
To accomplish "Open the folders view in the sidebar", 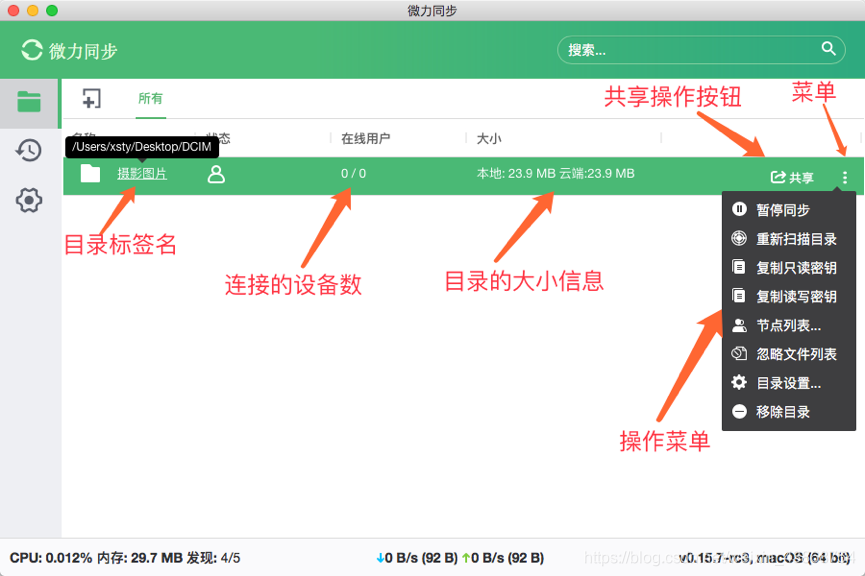I will tap(29, 102).
